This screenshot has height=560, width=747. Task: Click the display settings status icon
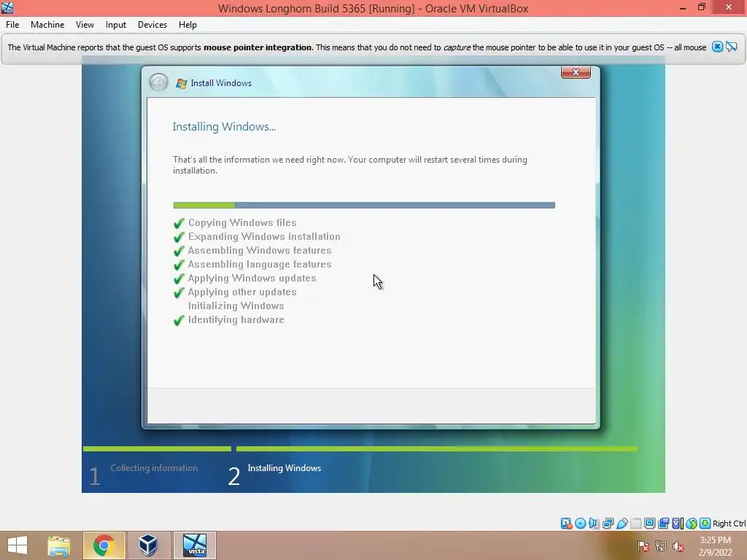[x=649, y=524]
